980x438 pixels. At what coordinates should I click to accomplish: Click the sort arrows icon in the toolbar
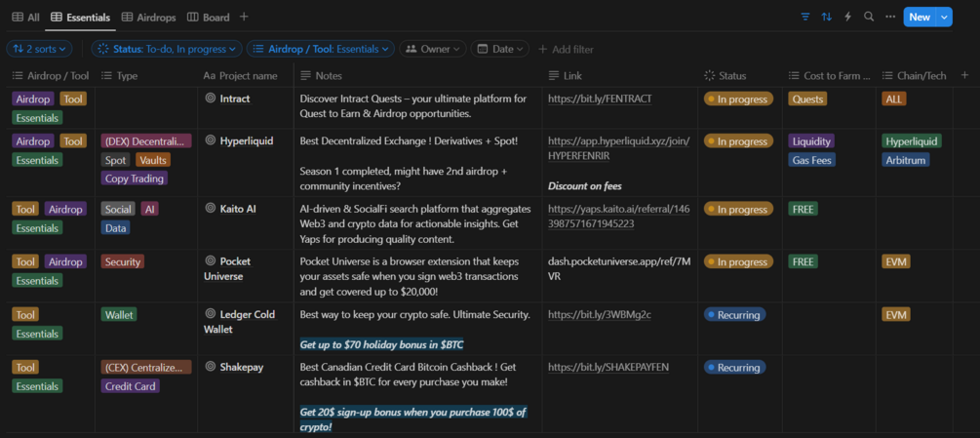pos(827,17)
